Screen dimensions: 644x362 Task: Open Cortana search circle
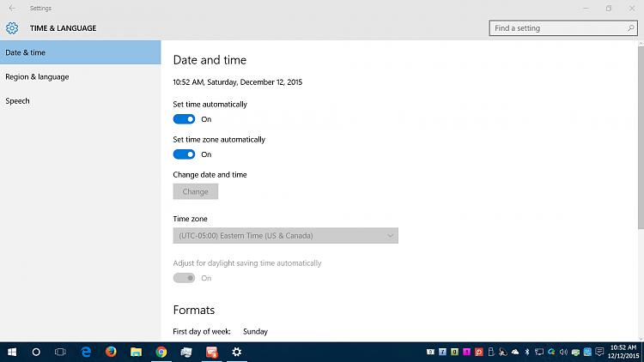36,353
